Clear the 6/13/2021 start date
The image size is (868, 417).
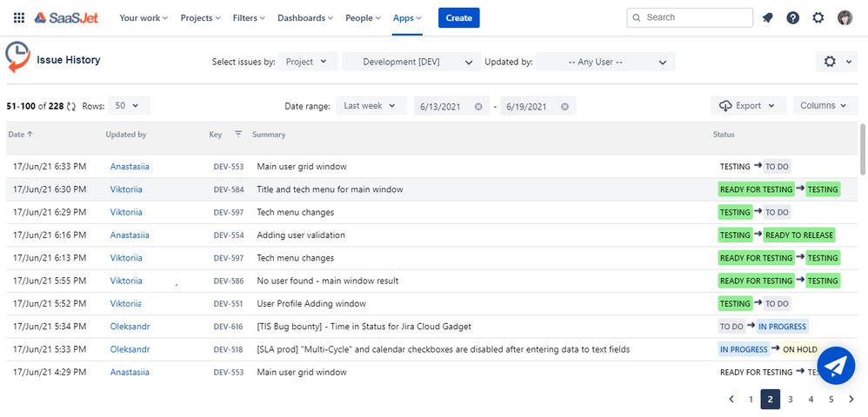[478, 106]
